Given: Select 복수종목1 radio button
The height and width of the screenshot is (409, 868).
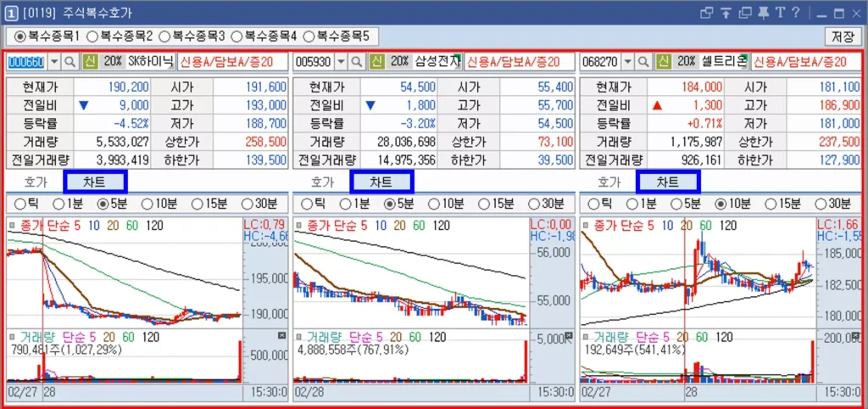Looking at the screenshot, I should pos(20,36).
